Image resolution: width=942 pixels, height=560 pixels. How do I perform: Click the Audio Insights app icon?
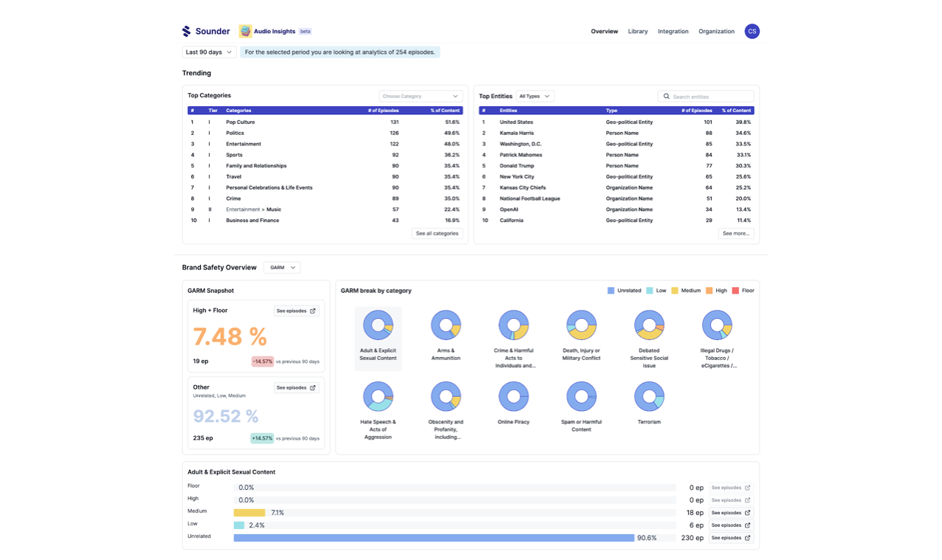[x=245, y=31]
